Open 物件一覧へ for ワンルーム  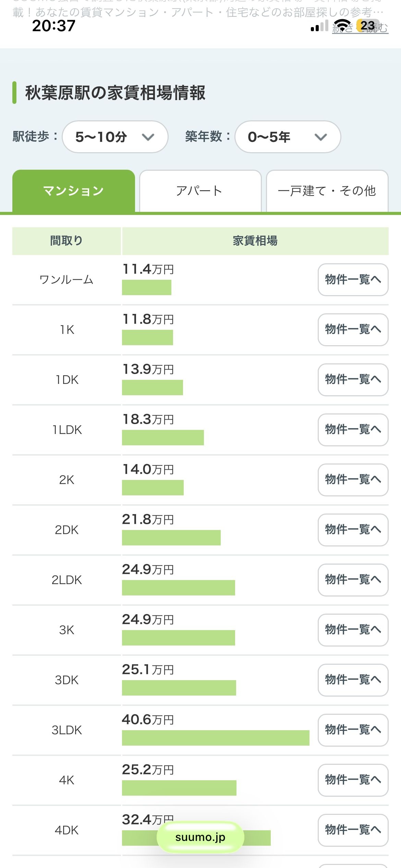coord(353,279)
